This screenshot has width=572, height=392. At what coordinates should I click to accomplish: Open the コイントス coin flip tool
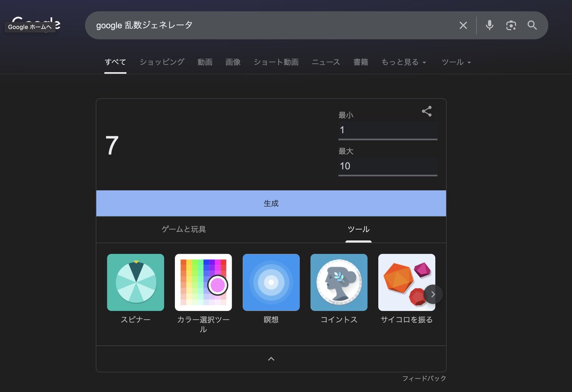pos(339,282)
